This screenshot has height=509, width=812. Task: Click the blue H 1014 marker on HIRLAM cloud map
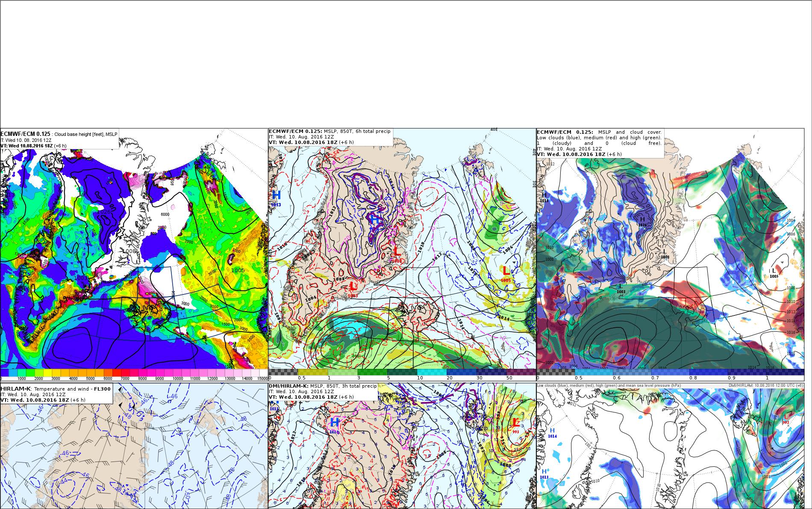point(552,433)
